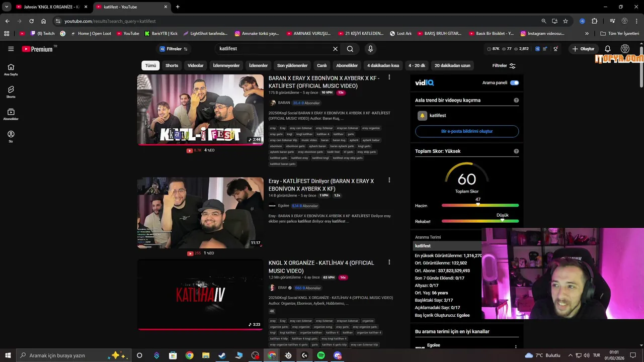Image resolution: width=644 pixels, height=362 pixels.
Task: Click Bir e-posta bildirimi oluştur button
Action: tap(467, 131)
